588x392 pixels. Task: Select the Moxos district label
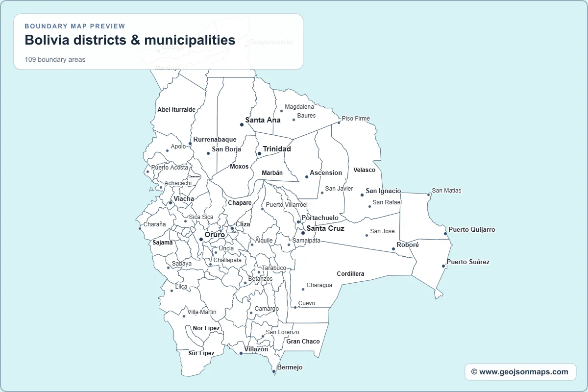(239, 167)
